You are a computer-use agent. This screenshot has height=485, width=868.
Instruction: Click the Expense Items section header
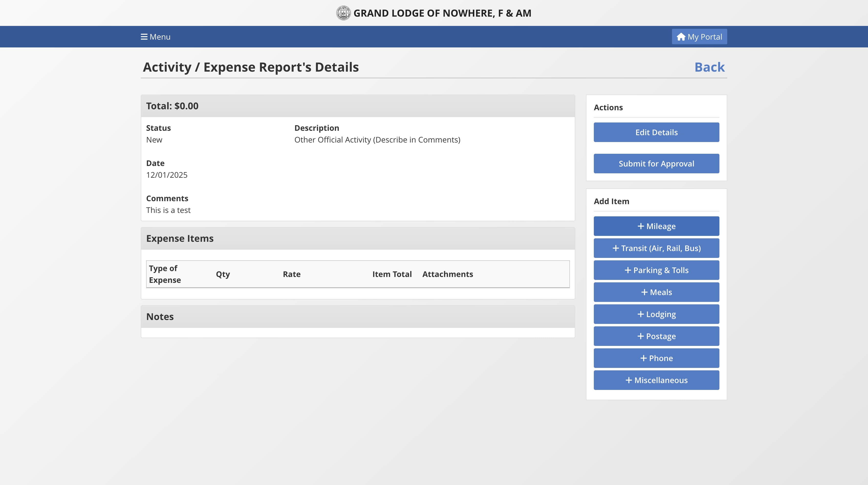coord(358,238)
